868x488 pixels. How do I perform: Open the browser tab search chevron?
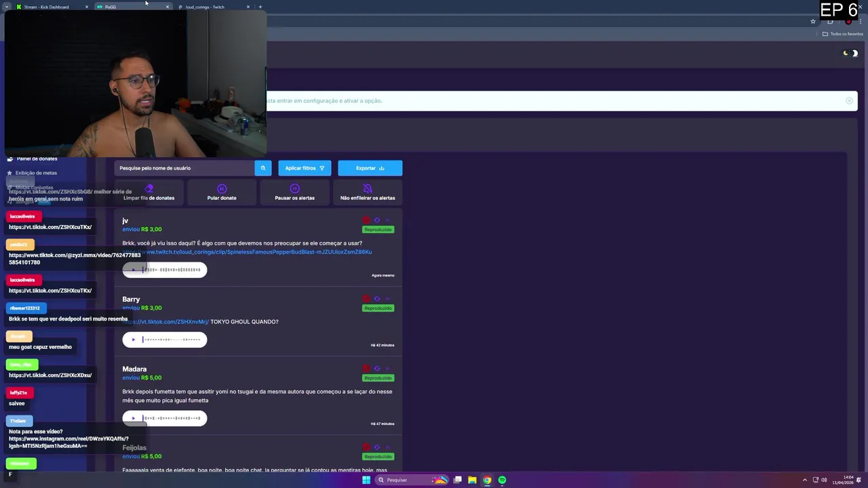(6, 7)
